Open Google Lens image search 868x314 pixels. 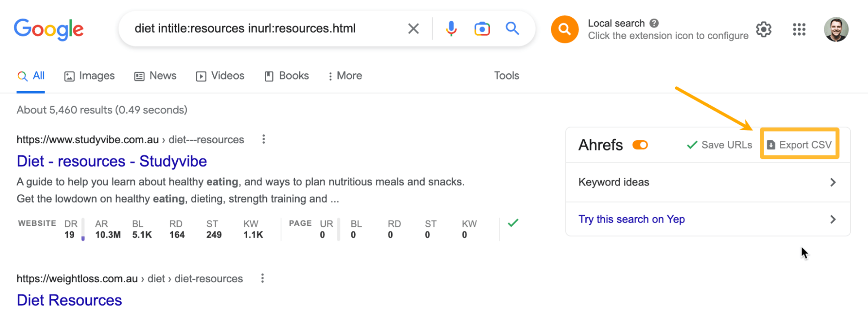[x=482, y=28]
